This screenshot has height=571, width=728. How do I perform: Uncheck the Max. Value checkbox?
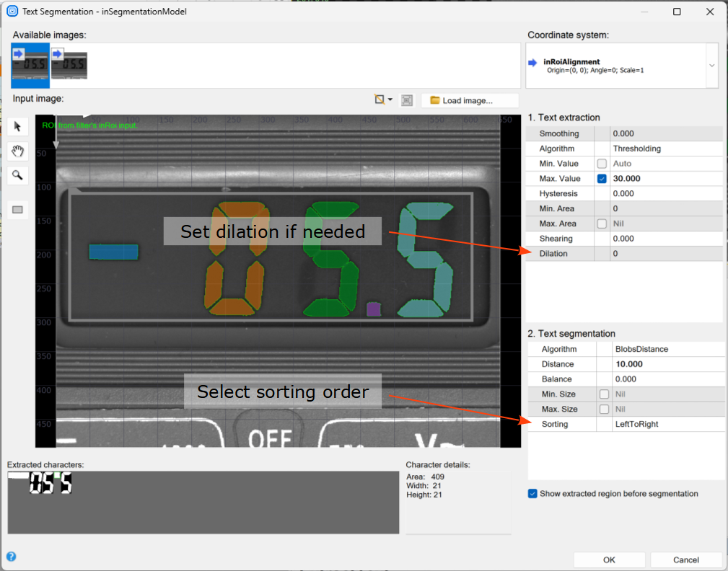(x=602, y=179)
